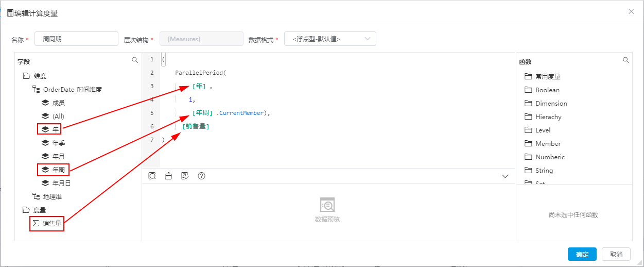
Task: Click the Boolean folder icon
Action: point(528,90)
